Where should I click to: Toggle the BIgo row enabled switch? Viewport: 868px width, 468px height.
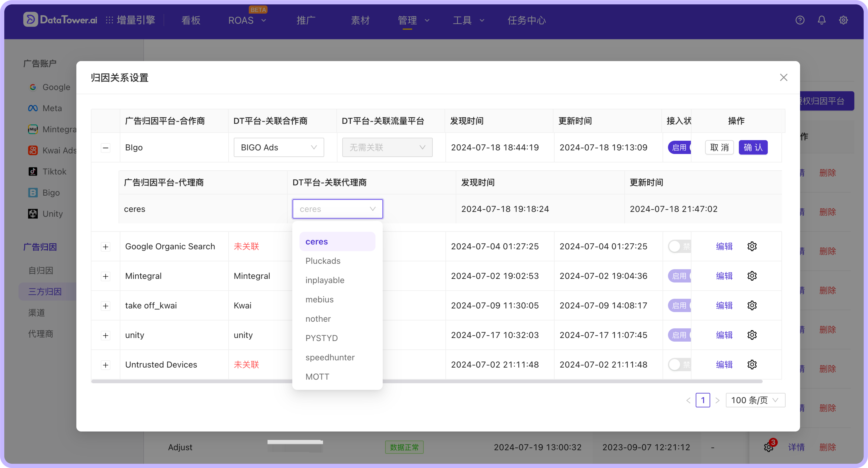coord(679,147)
